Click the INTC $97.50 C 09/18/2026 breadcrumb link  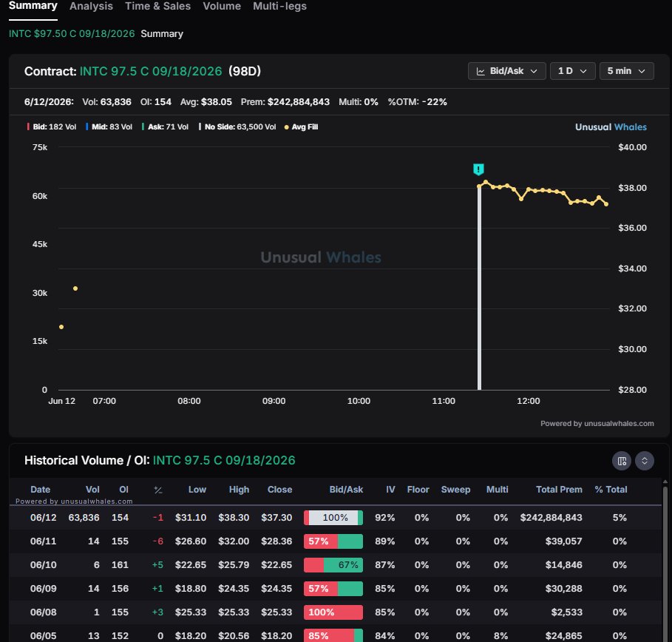click(72, 34)
